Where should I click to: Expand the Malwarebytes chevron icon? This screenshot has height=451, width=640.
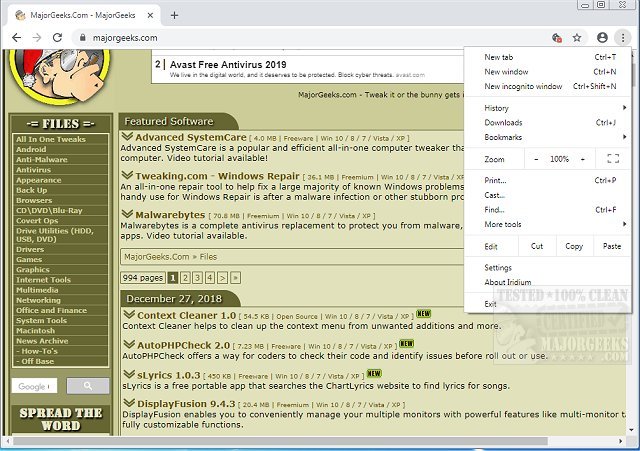coord(127,214)
